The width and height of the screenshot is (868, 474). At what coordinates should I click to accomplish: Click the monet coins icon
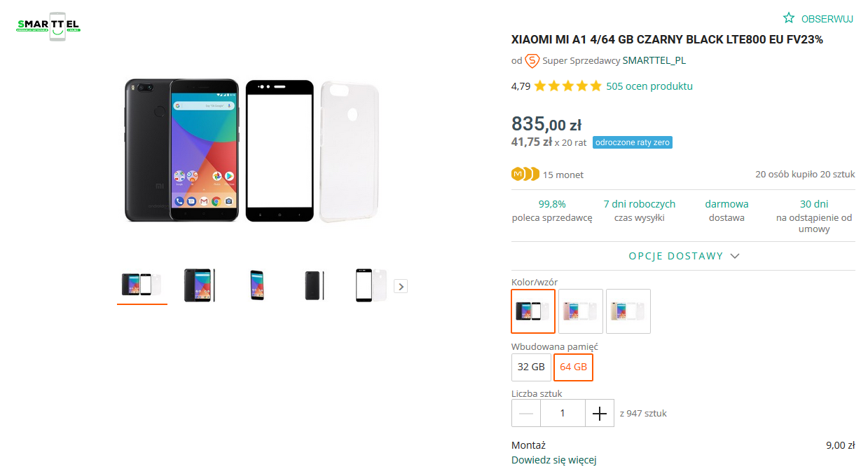click(x=525, y=175)
